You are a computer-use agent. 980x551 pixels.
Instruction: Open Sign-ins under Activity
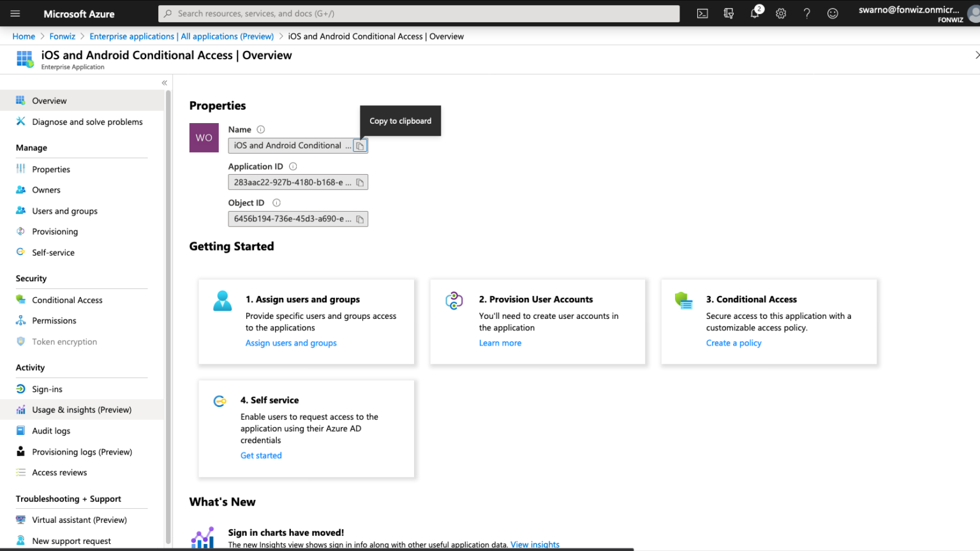47,388
